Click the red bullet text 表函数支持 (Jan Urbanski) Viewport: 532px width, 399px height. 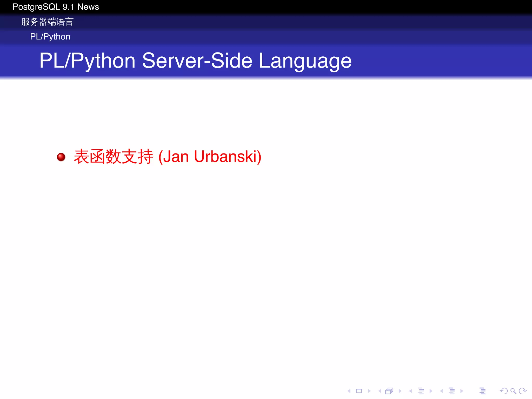tap(168, 157)
